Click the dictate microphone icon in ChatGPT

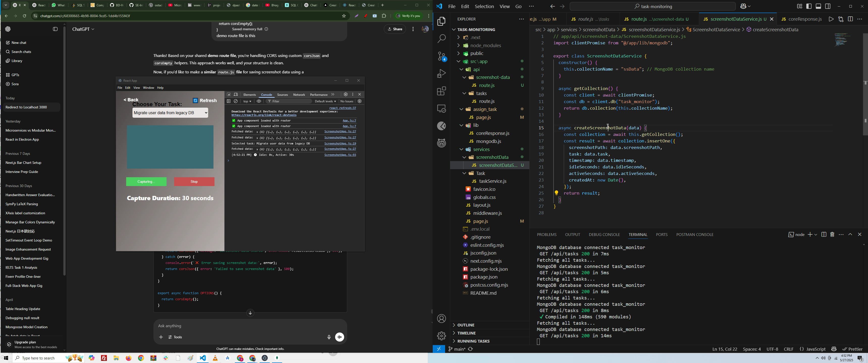tap(329, 337)
